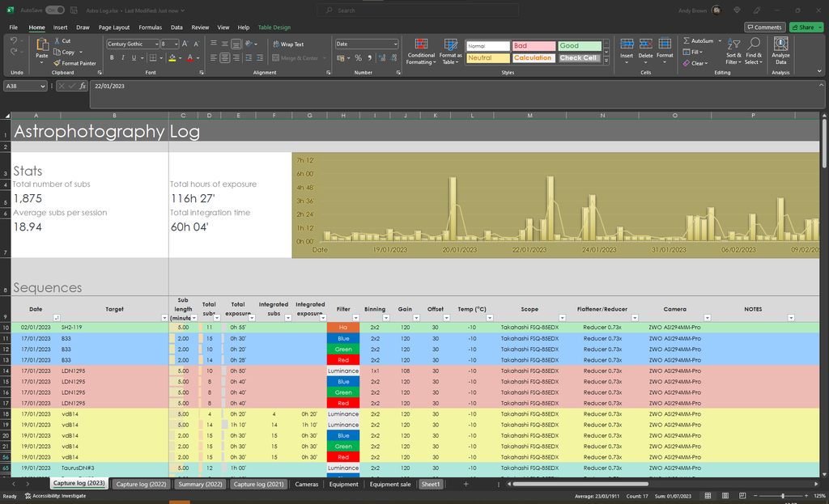Apply the Good cell style
Screen dimensions: 829x504
tap(580, 46)
